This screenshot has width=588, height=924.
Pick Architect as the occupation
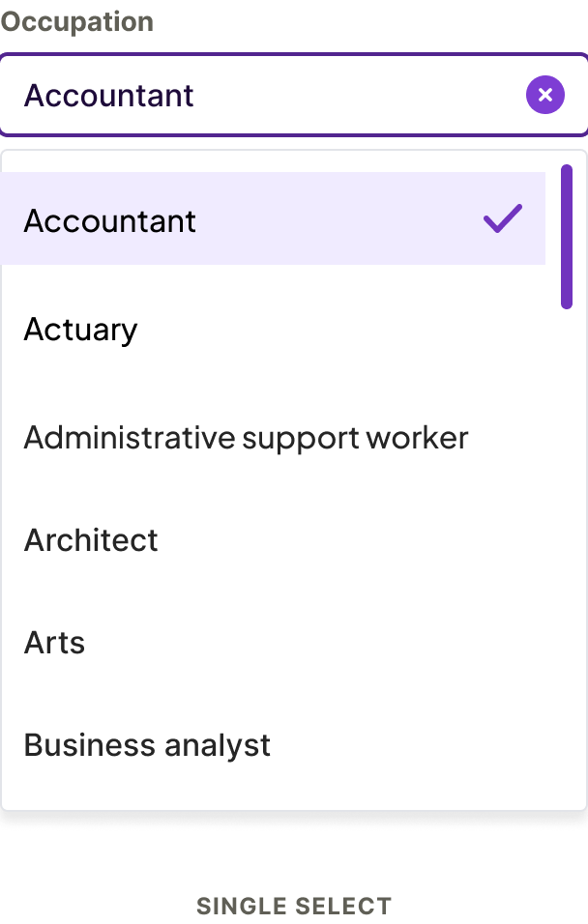90,540
